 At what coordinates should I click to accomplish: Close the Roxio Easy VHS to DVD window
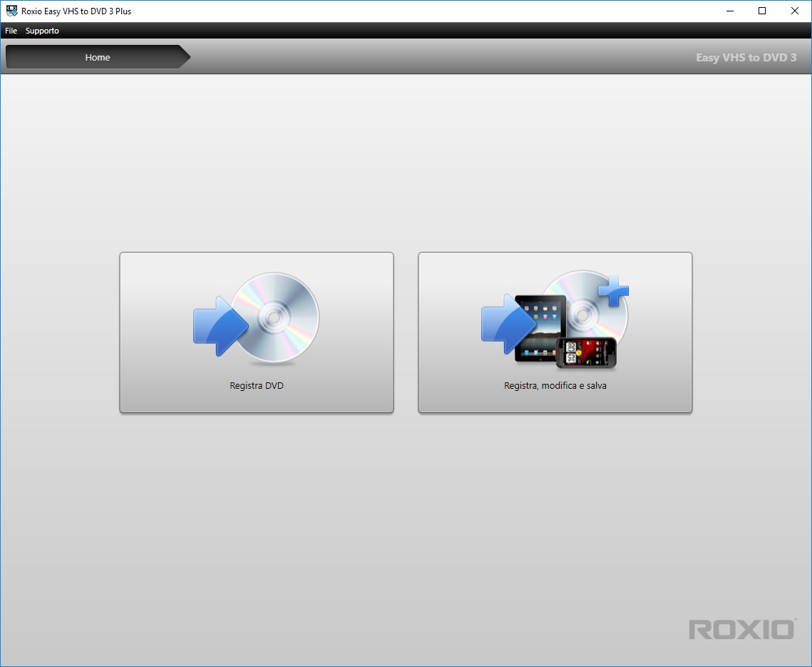[x=794, y=11]
